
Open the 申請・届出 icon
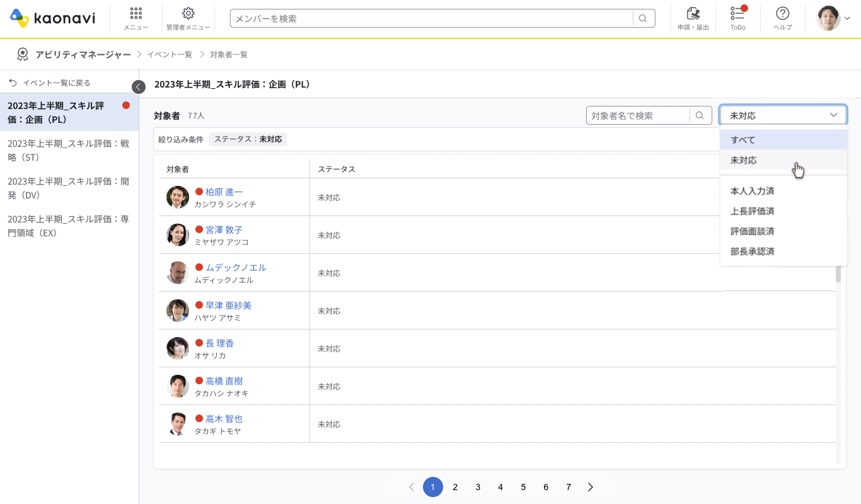(693, 18)
